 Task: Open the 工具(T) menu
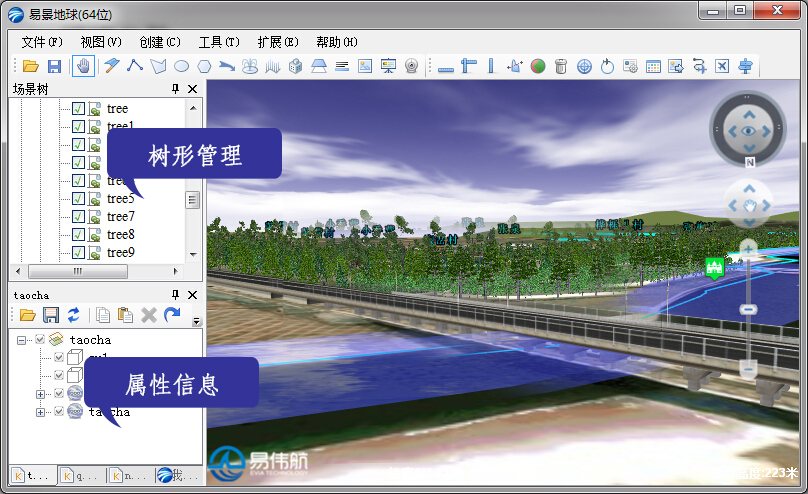[x=220, y=42]
